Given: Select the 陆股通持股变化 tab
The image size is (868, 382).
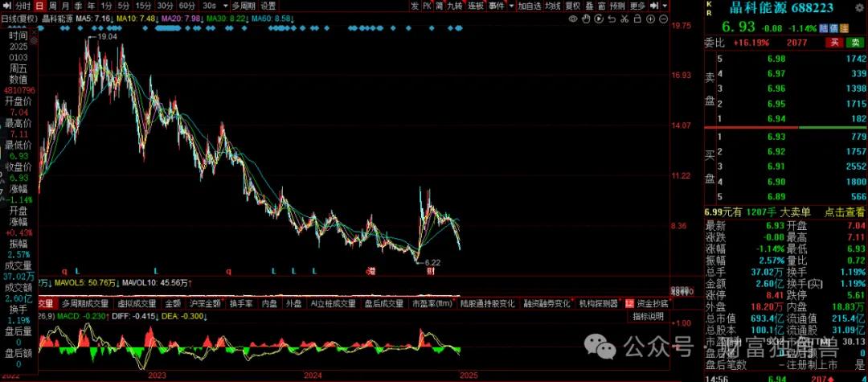Looking at the screenshot, I should point(488,303).
